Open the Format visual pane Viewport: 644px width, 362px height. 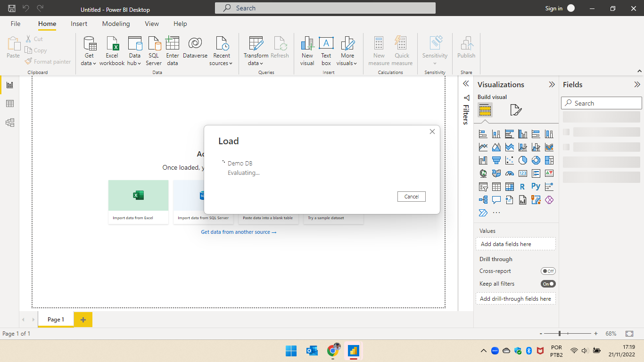click(x=516, y=110)
